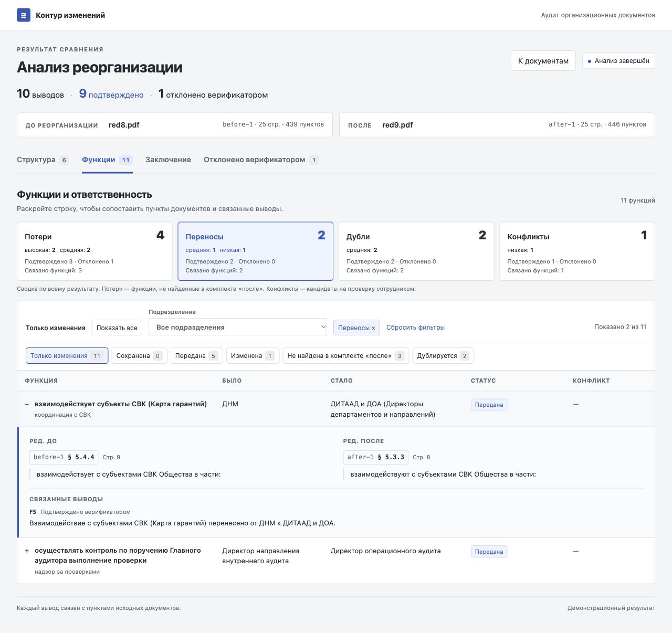Screen dimensions: 672x633
Task: Click the Директор направления внутреннего аудита cell
Action: tap(261, 556)
